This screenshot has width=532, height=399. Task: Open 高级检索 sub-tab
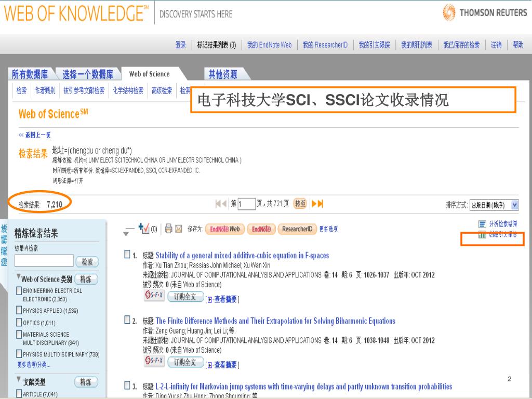162,90
